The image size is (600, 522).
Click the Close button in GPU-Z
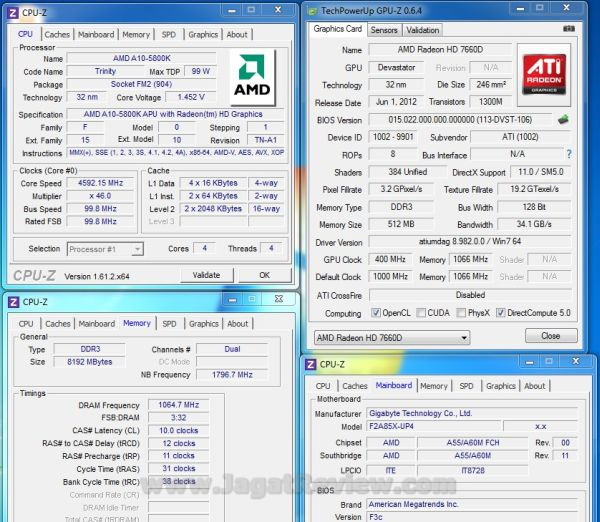[551, 336]
